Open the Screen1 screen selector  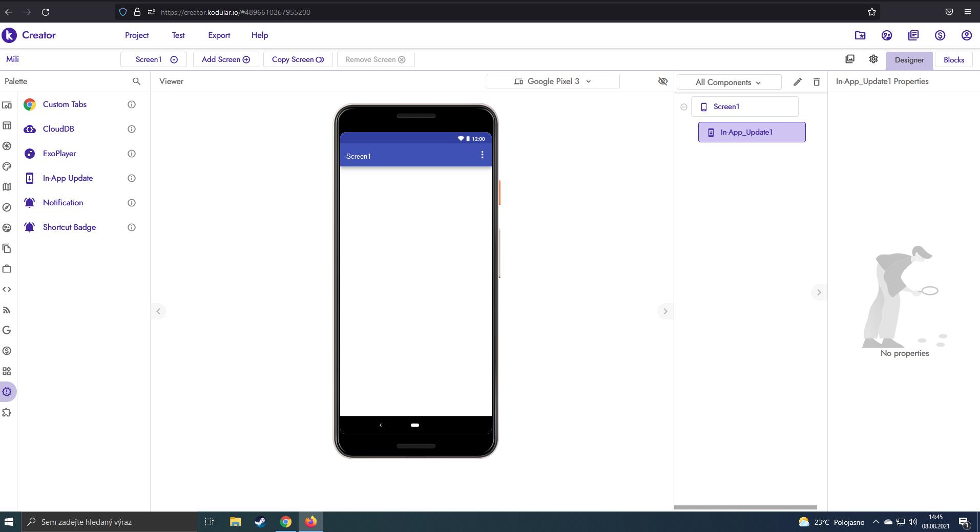pos(154,59)
